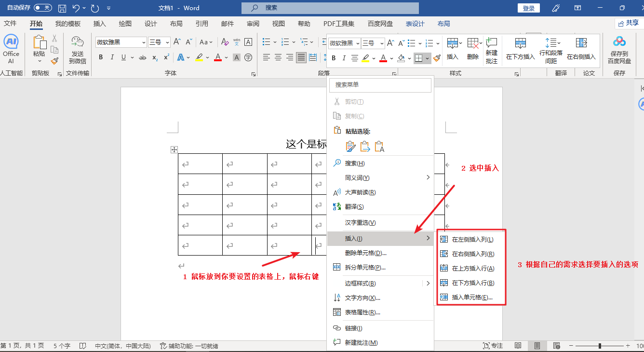Open the ribbon font size dropdown

tap(167, 42)
